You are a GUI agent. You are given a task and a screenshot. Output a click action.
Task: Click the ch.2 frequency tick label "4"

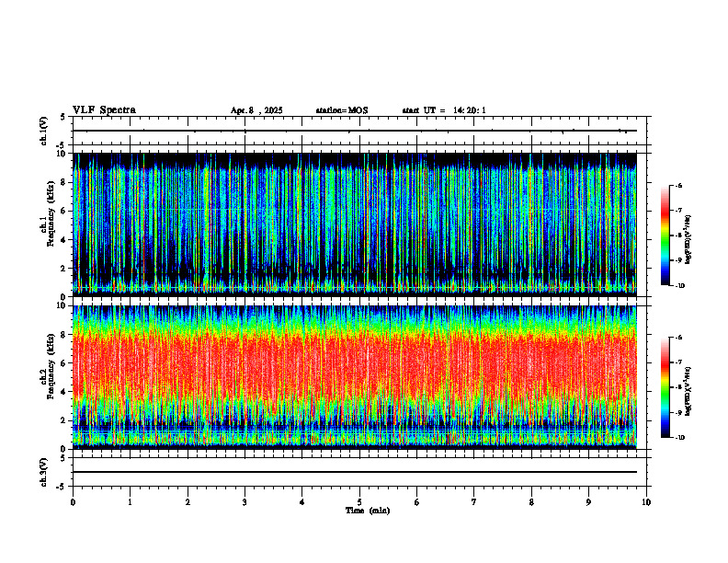click(65, 392)
